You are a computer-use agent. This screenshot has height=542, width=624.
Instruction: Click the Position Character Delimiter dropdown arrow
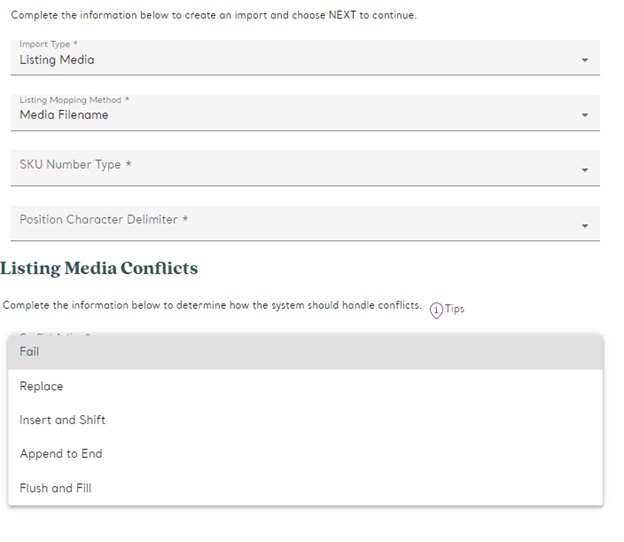point(585,226)
